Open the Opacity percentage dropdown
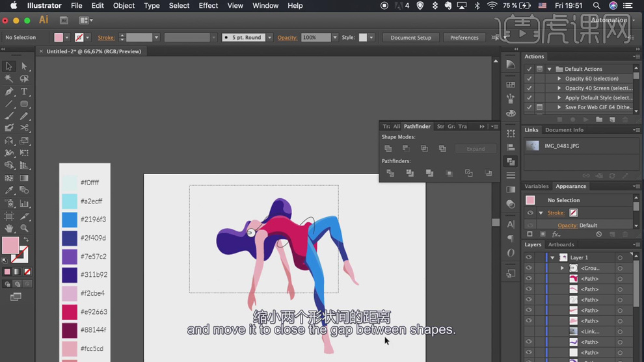 [335, 38]
